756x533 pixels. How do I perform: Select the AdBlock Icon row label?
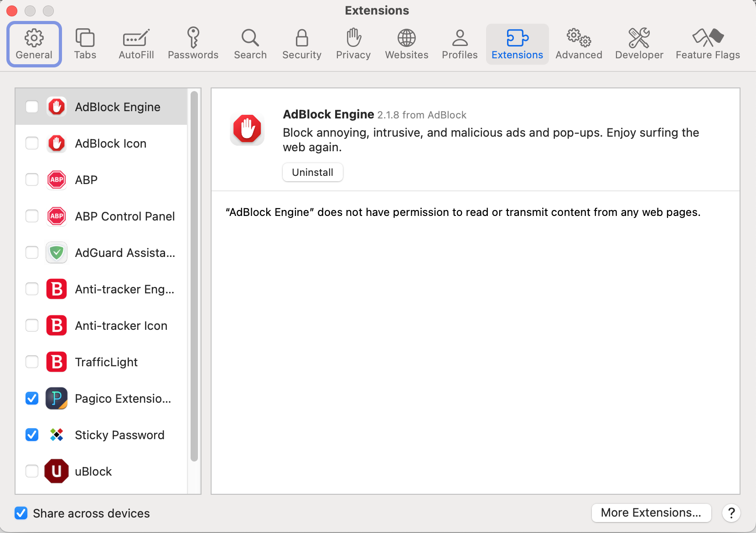point(111,143)
